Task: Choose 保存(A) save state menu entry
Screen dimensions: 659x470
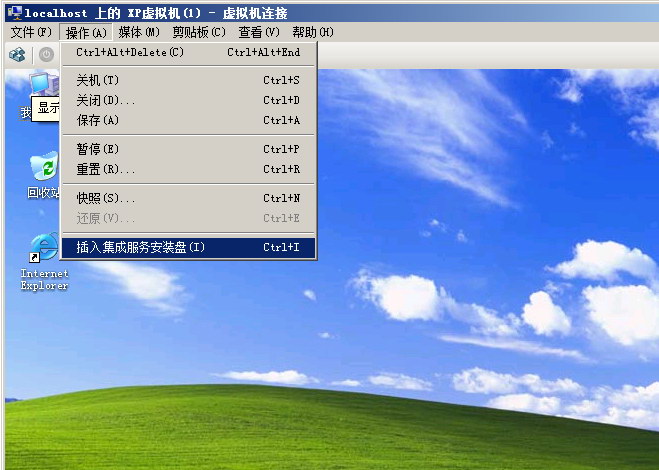Action: pyautogui.click(x=188, y=120)
